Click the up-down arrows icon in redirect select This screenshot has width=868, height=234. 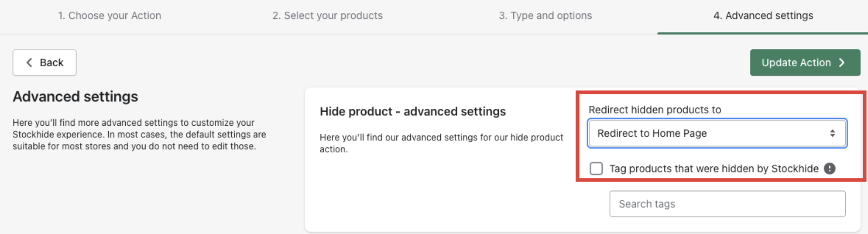point(832,133)
